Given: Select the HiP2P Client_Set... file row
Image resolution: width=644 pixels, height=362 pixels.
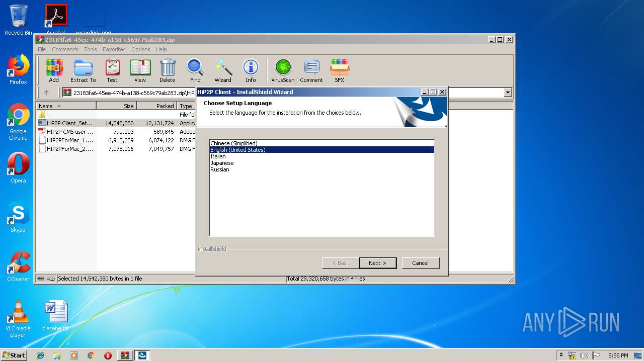Looking at the screenshot, I should [x=117, y=123].
